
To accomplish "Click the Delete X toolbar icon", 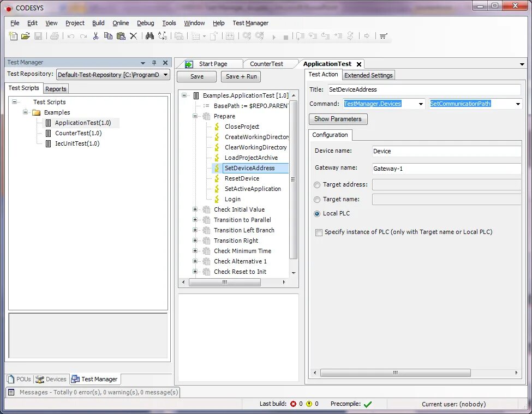I will (134, 36).
